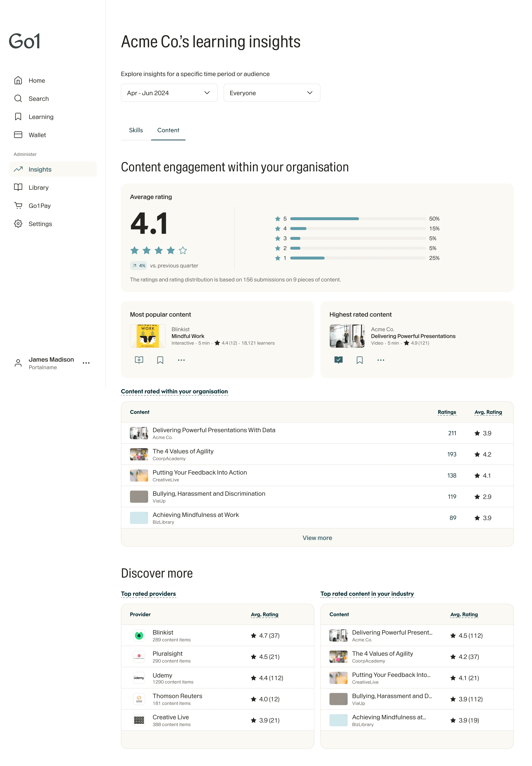
Task: Select the Content tab
Action: pyautogui.click(x=168, y=130)
